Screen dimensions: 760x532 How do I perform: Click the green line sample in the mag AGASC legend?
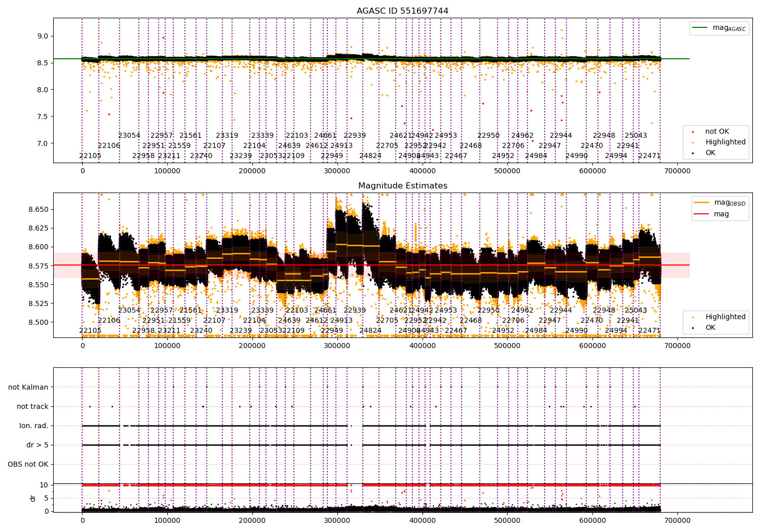click(x=700, y=28)
